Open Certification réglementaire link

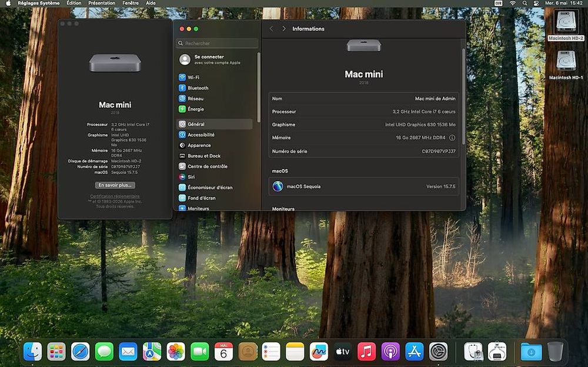tap(115, 196)
